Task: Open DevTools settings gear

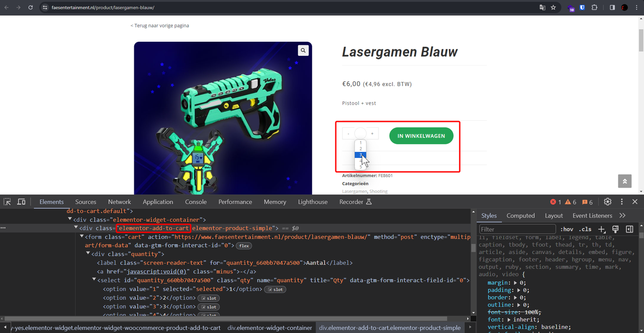Action: pos(608,202)
